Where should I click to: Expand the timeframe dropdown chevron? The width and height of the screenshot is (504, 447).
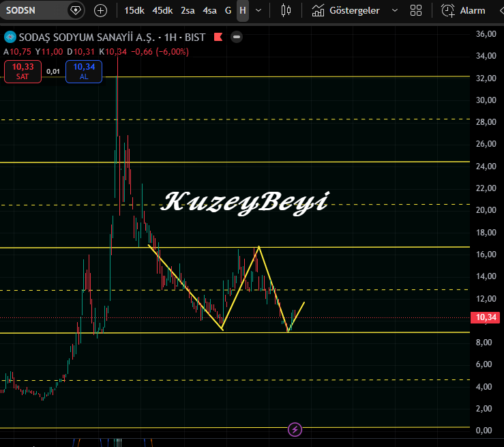[x=258, y=11]
